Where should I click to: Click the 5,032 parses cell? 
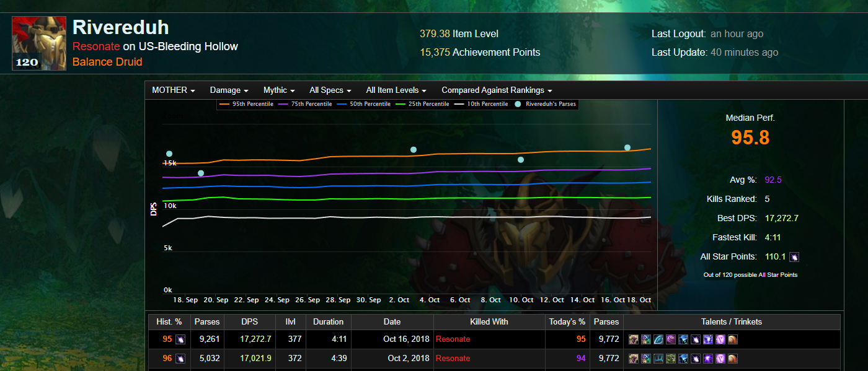(x=207, y=359)
